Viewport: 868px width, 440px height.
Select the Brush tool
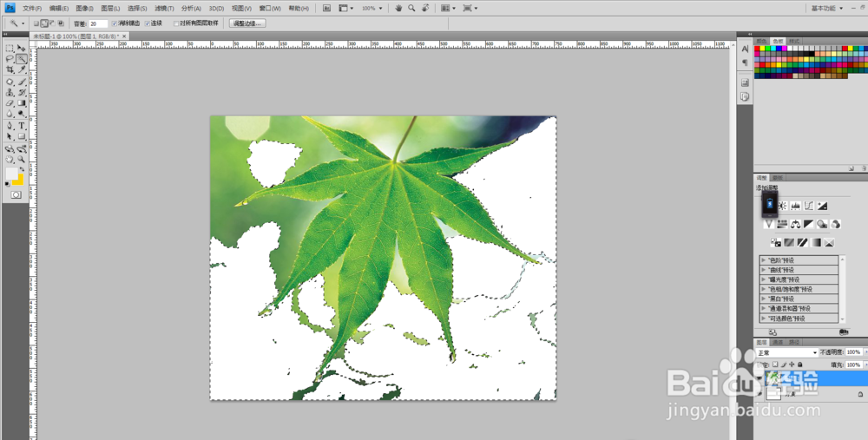click(22, 82)
